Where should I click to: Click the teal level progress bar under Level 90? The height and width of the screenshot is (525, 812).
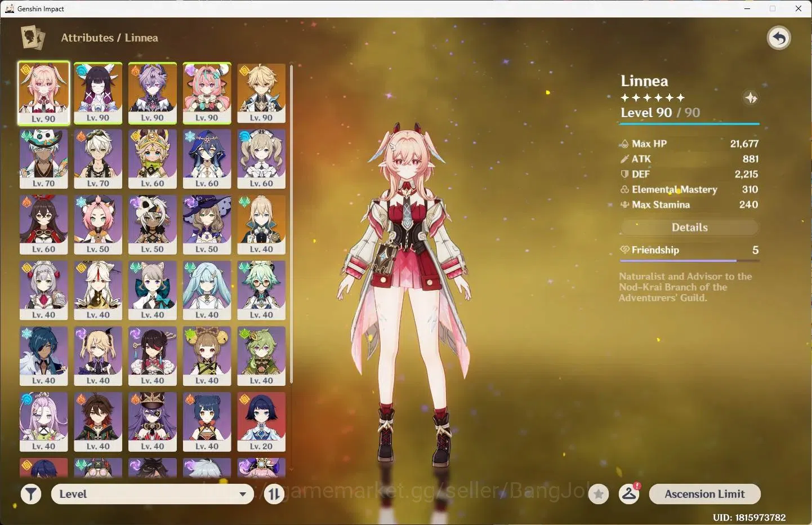click(x=689, y=123)
